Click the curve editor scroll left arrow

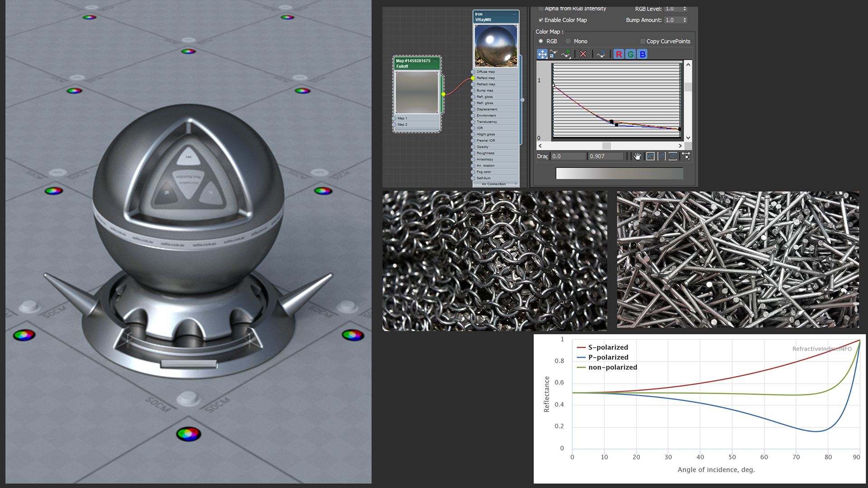540,145
